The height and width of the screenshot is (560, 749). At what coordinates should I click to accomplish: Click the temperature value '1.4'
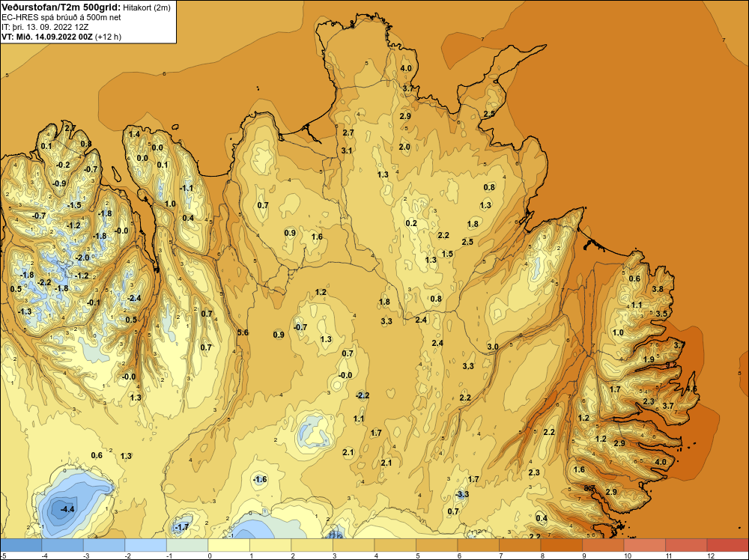tap(134, 134)
